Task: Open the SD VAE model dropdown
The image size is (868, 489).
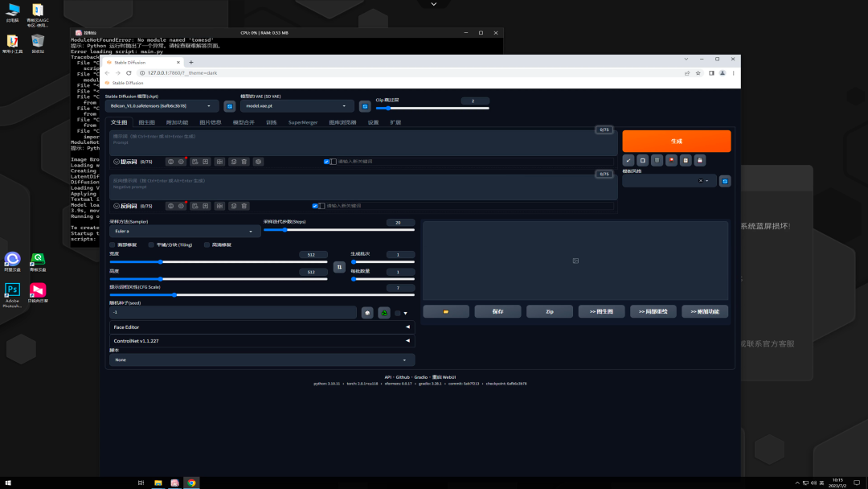Action: [297, 106]
